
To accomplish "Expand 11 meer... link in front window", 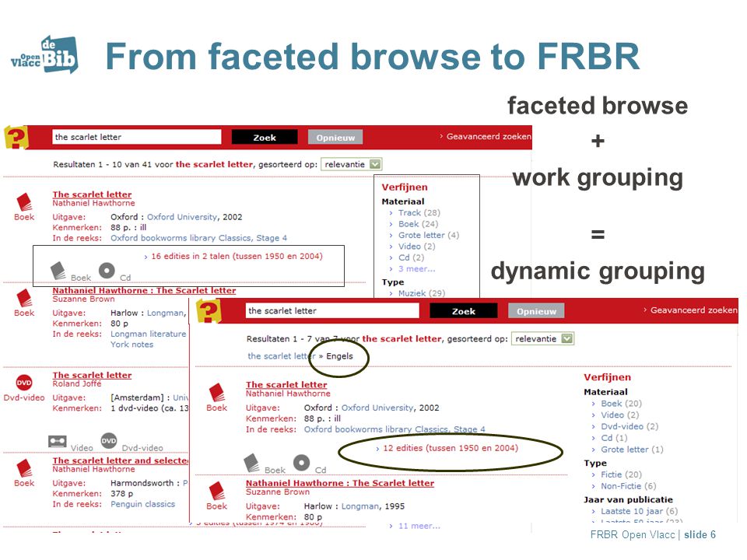I will click(x=419, y=526).
